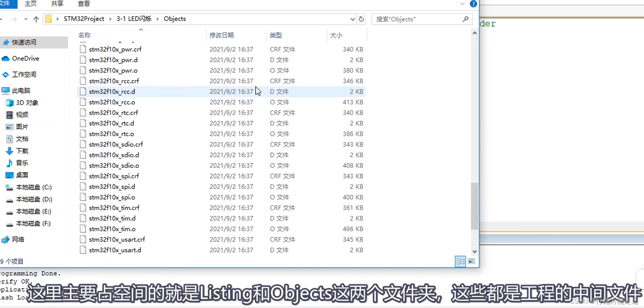
Task: Click file icon of stm32f10x_pwr.o
Action: point(83,70)
